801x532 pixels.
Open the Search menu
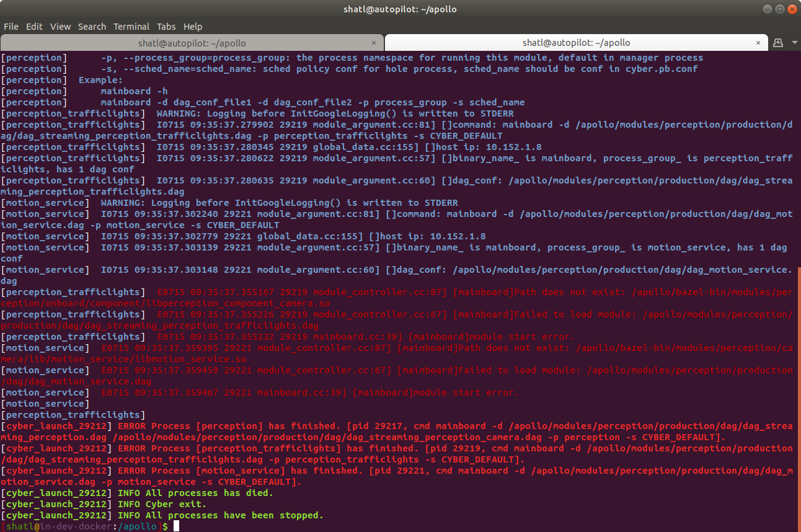[x=92, y=26]
